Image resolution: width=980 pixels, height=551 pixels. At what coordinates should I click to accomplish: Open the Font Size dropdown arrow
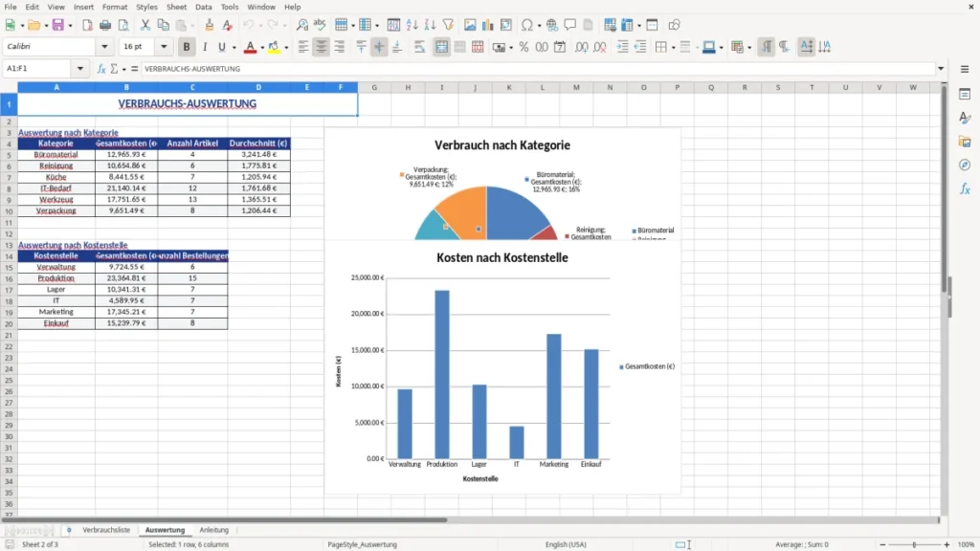[x=164, y=46]
